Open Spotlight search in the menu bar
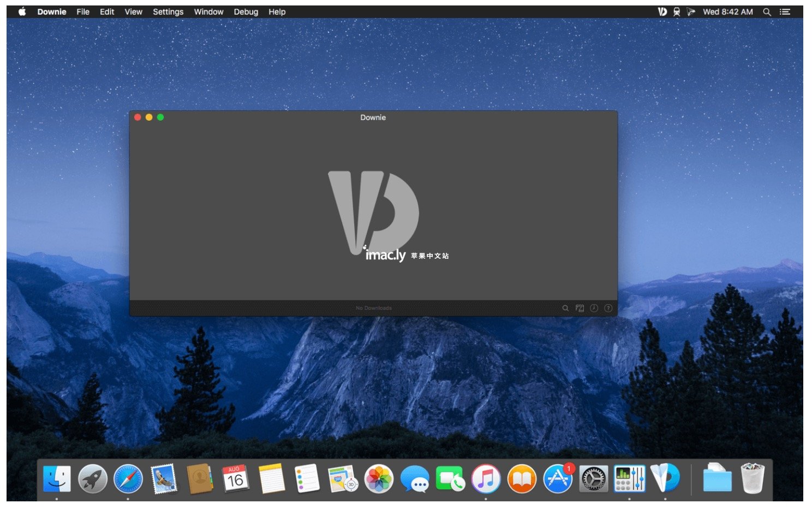The image size is (812, 509). [x=767, y=11]
